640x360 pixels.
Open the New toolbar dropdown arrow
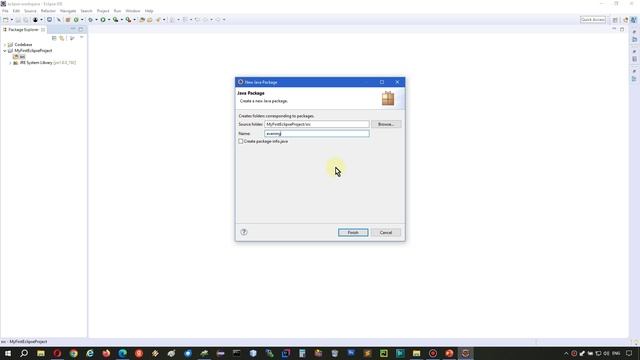11,20
